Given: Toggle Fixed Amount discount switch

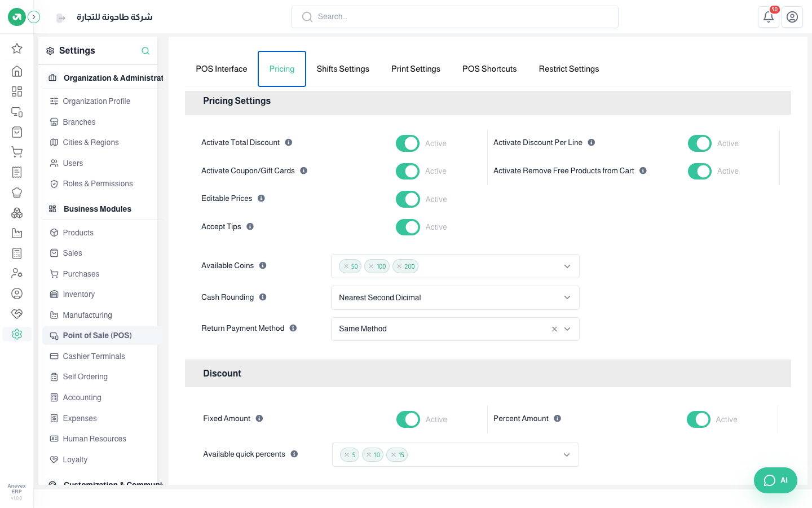Looking at the screenshot, I should [408, 419].
